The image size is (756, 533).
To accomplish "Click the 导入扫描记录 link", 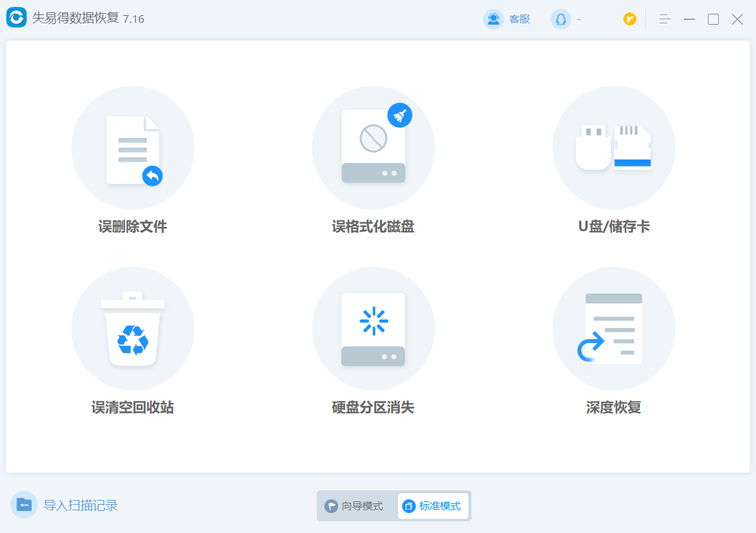I will [80, 505].
